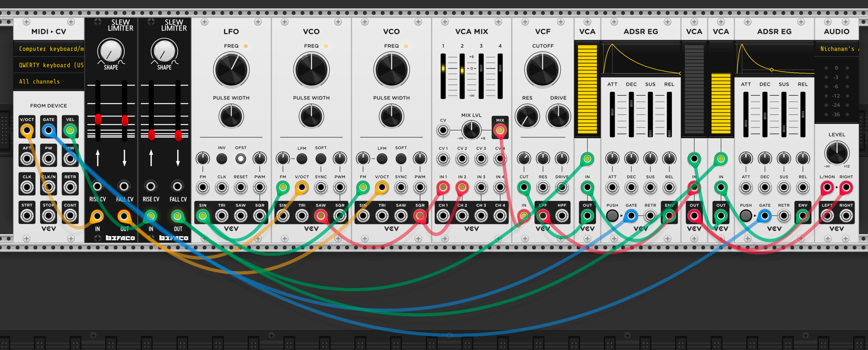This screenshot has height=350, width=868.
Task: Click the LFO TRI output jack
Action: click(222, 215)
